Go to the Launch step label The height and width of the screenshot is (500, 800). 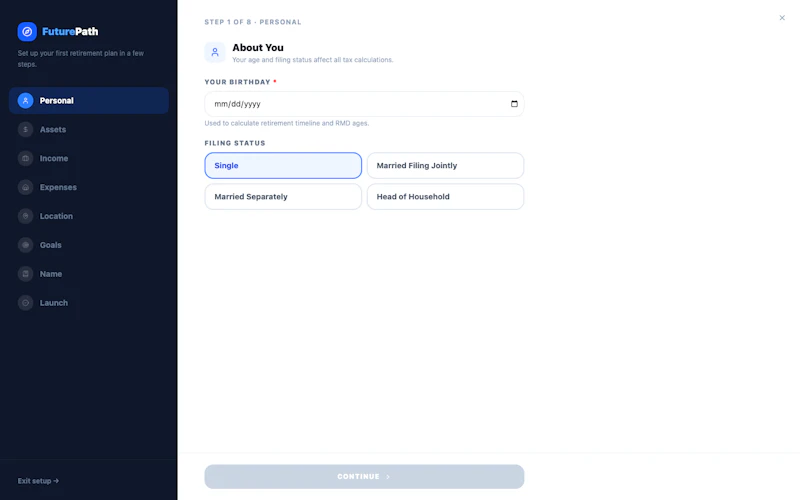(x=54, y=303)
